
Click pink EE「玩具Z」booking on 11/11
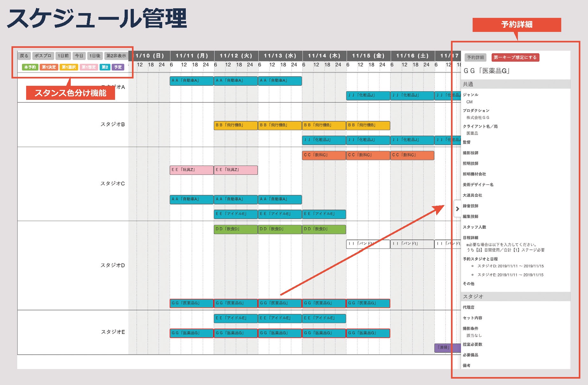(x=192, y=170)
